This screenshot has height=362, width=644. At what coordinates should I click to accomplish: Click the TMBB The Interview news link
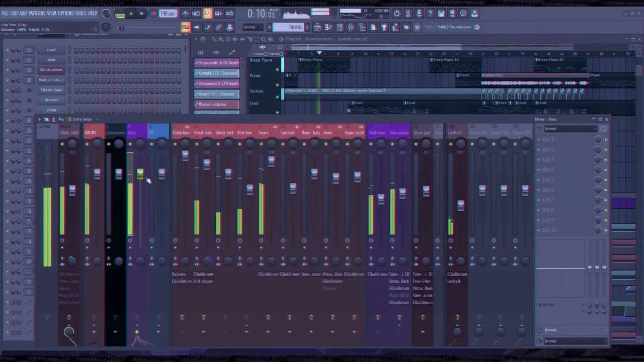(x=454, y=27)
